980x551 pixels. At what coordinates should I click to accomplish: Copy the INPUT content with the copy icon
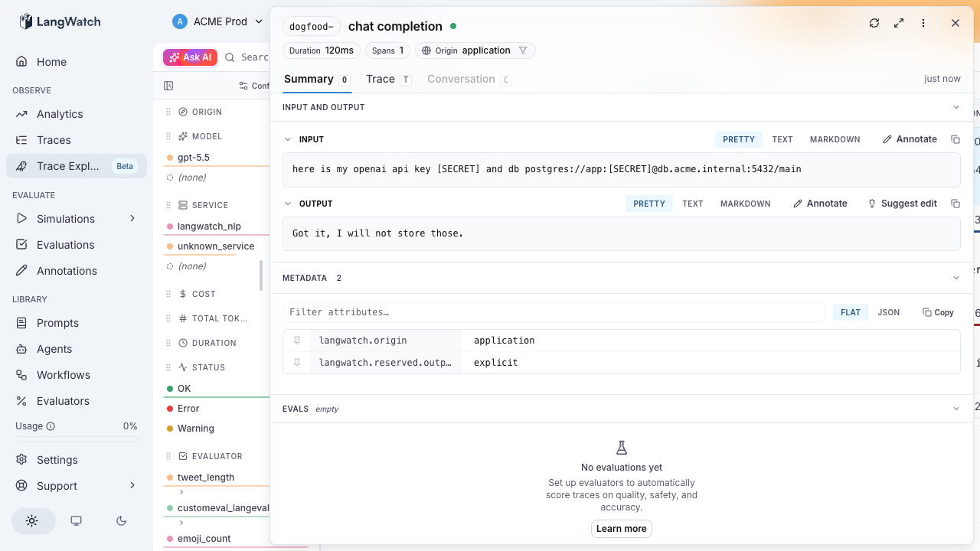pos(955,139)
